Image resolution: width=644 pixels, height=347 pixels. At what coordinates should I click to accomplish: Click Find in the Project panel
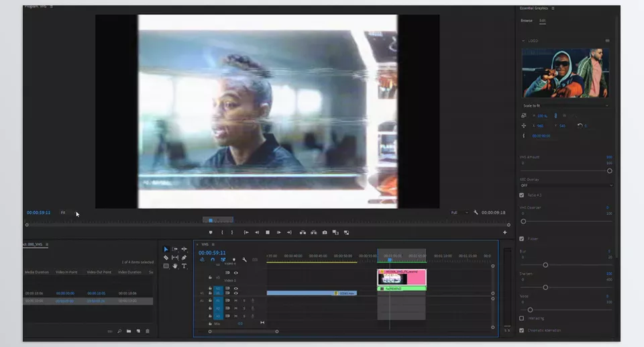pos(119,332)
